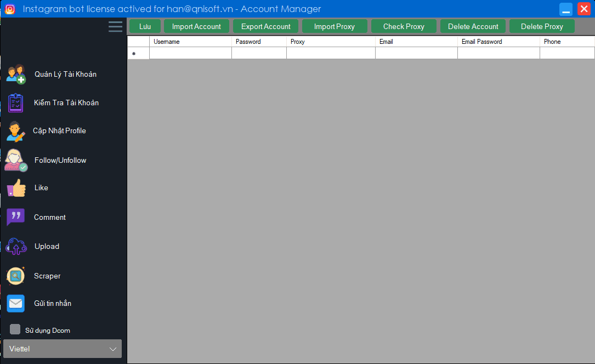Click the Gửi tin nhắn envelope icon
This screenshot has width=595, height=364.
tap(15, 304)
